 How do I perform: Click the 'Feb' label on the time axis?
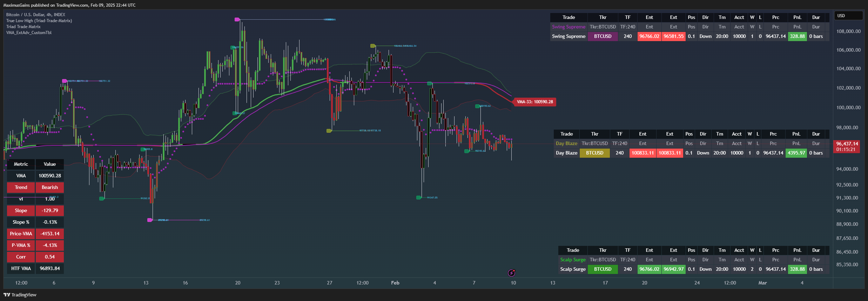pyautogui.click(x=395, y=283)
